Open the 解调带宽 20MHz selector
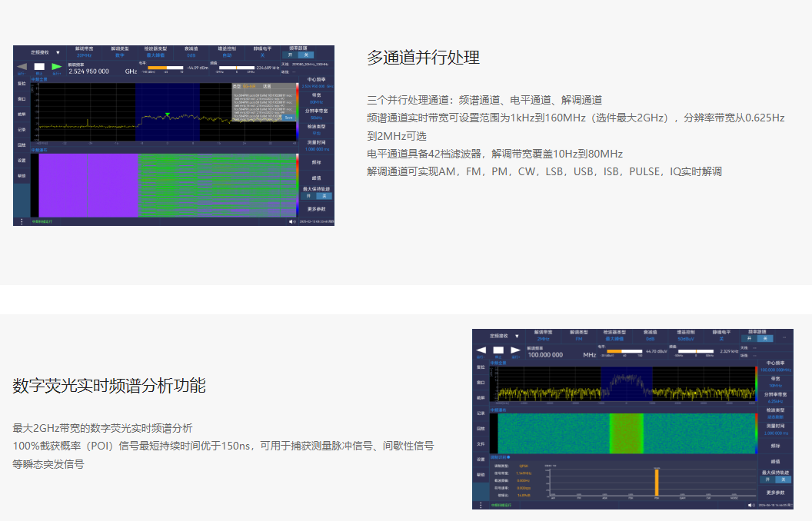The image size is (812, 521). tap(85, 52)
